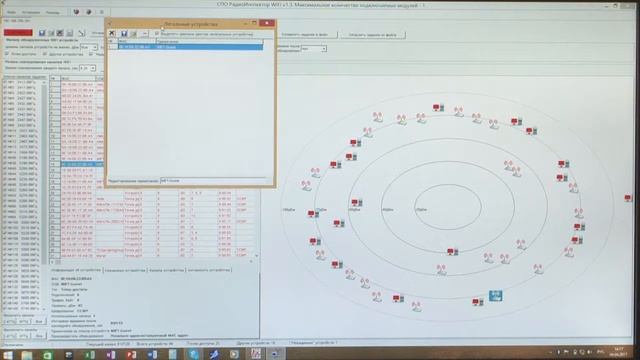Open Excel from the taskbar
640x360 pixels.
pos(89,355)
